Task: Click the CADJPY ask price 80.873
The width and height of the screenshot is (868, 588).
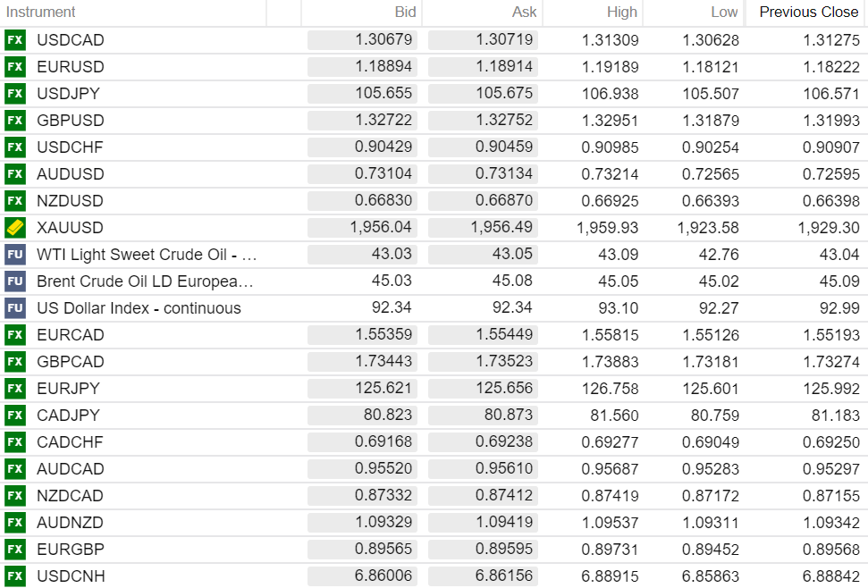Action: click(508, 416)
